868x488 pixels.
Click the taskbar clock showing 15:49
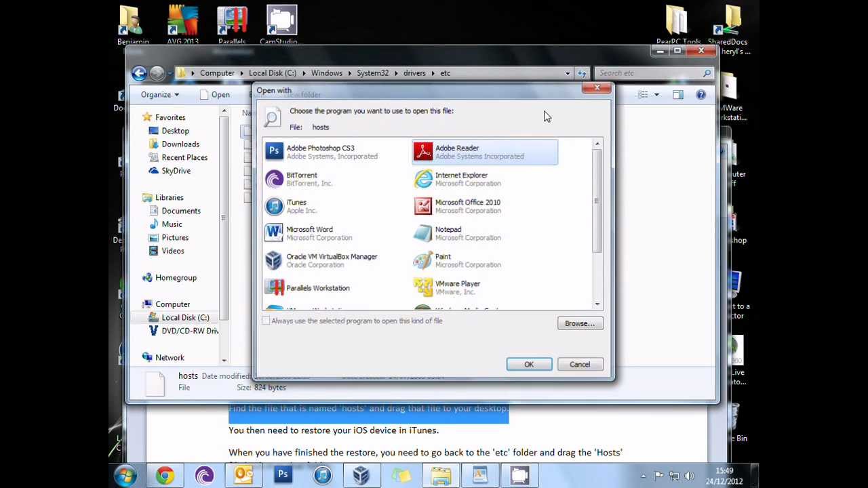pos(724,476)
